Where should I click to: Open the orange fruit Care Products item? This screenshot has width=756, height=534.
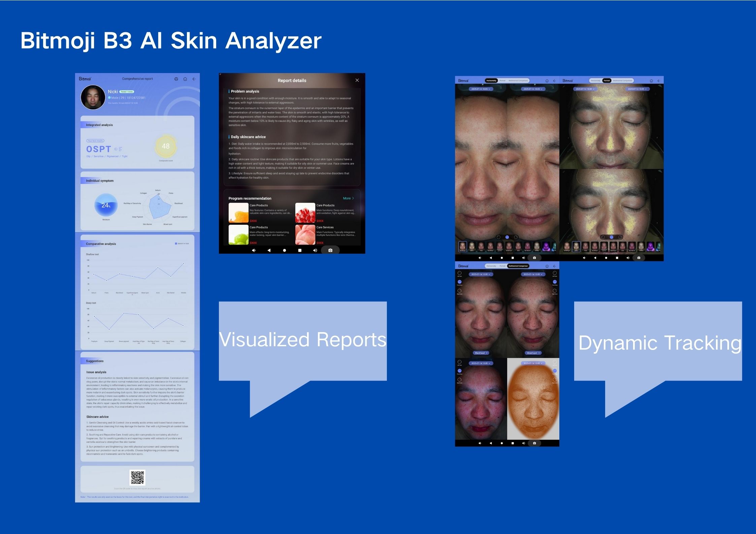point(238,213)
